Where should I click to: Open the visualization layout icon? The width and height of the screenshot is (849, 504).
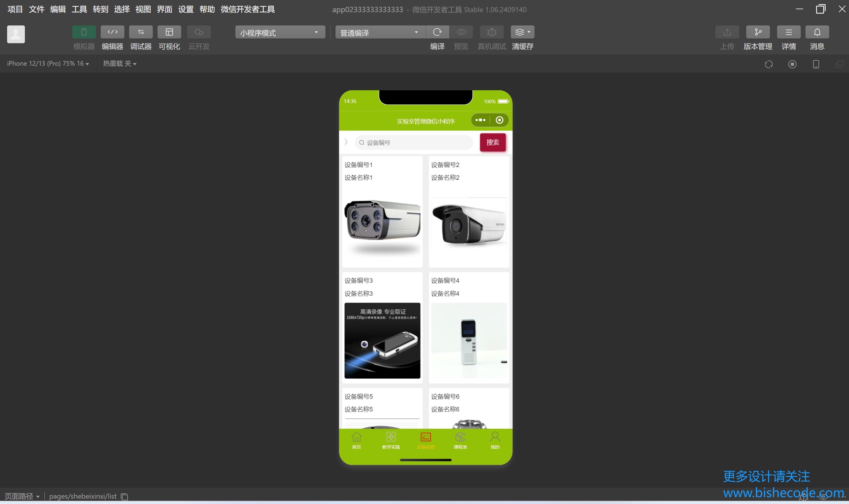pyautogui.click(x=169, y=32)
